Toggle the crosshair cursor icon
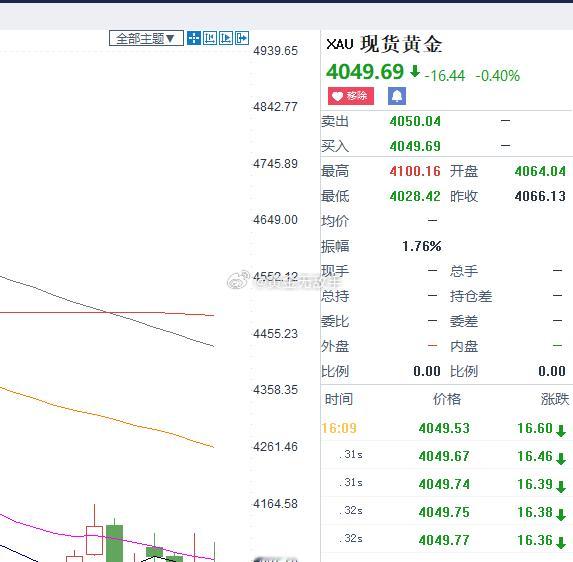Screen dimensions: 573x562 (x=194, y=38)
